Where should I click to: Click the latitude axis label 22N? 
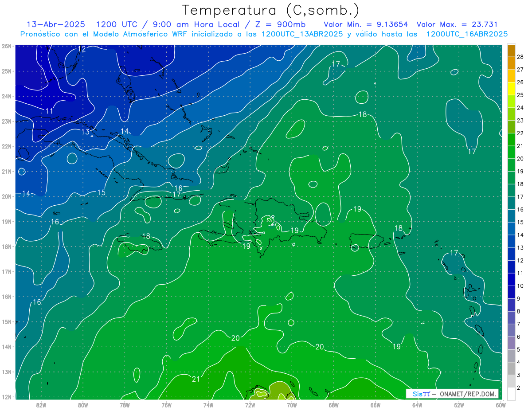pyautogui.click(x=6, y=146)
